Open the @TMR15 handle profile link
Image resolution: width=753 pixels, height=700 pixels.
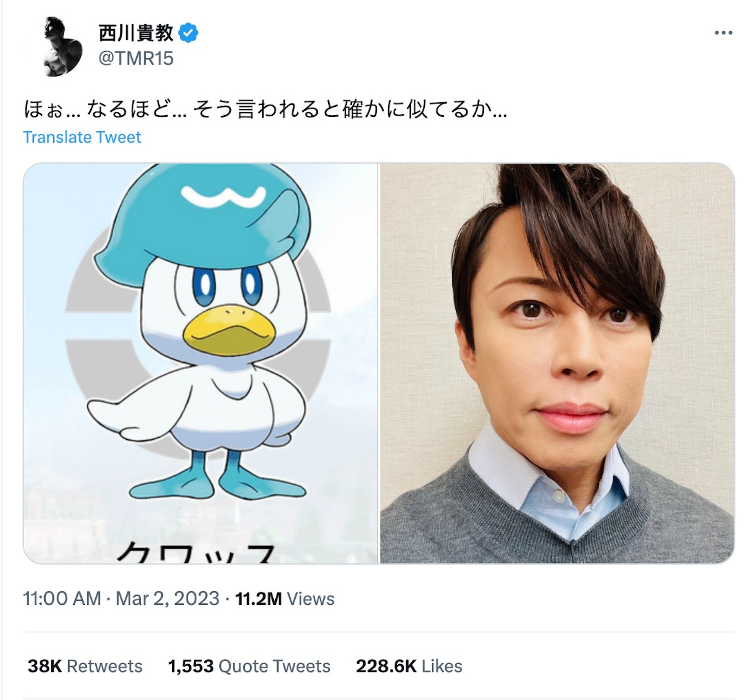coord(136,58)
